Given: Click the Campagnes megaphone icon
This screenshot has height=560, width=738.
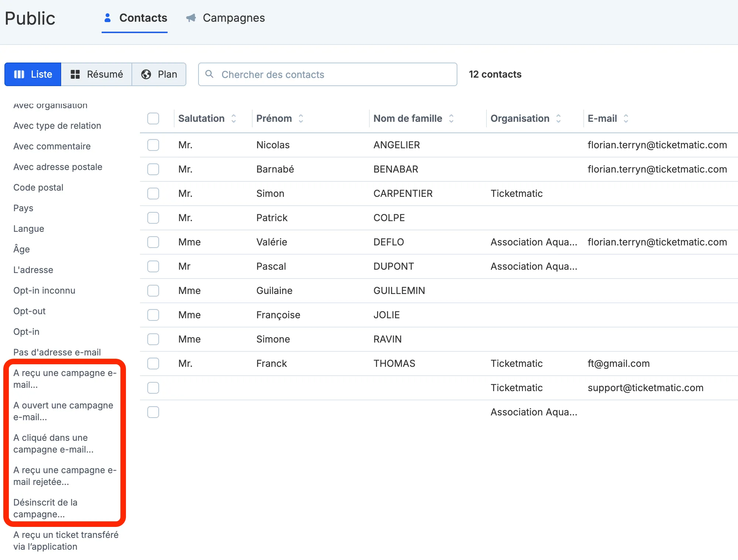Looking at the screenshot, I should pos(191,18).
